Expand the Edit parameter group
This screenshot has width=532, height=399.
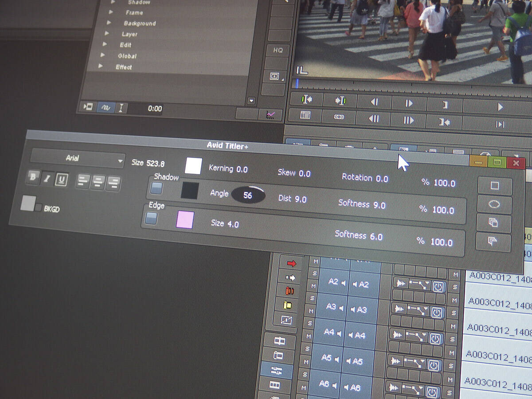click(x=105, y=44)
